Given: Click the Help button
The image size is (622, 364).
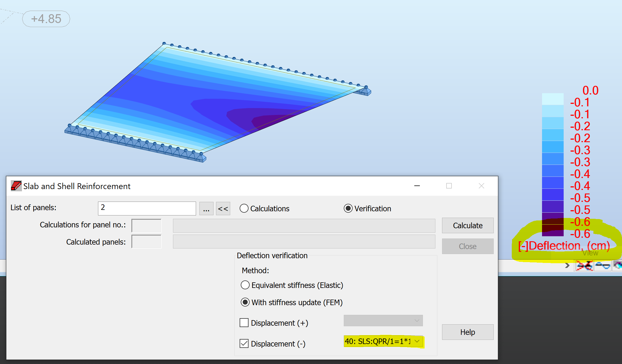Looking at the screenshot, I should point(468,332).
